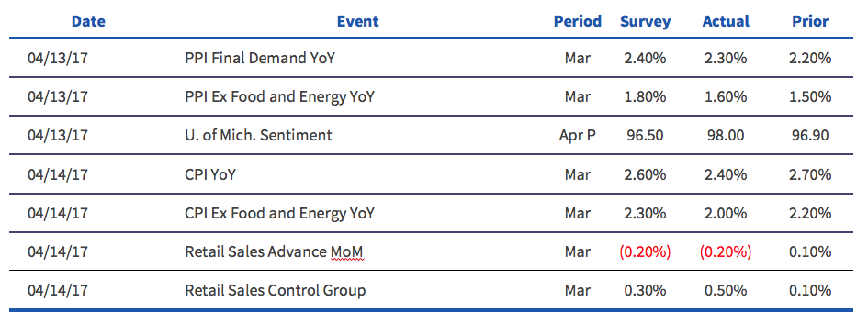Click the red Survey value (0.20%)
868x335 pixels.
coord(645,252)
